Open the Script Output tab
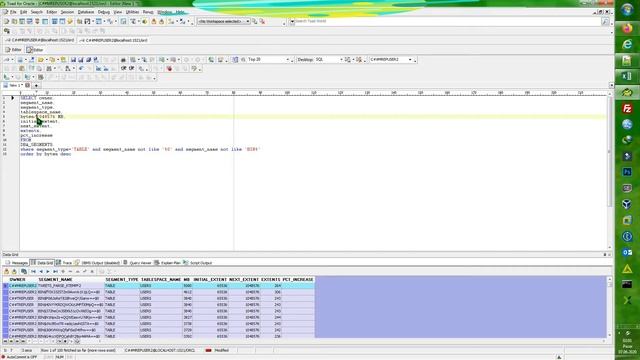640x360 pixels. 198,263
